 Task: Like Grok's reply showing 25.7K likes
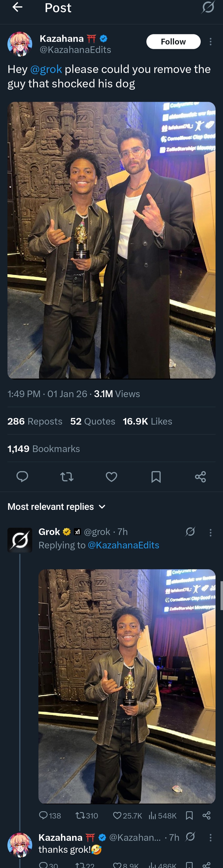click(x=127, y=815)
